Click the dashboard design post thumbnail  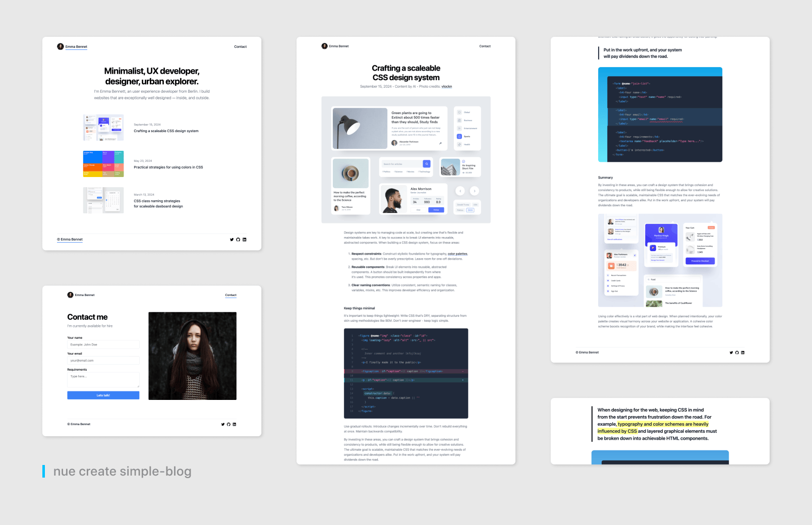(x=103, y=200)
